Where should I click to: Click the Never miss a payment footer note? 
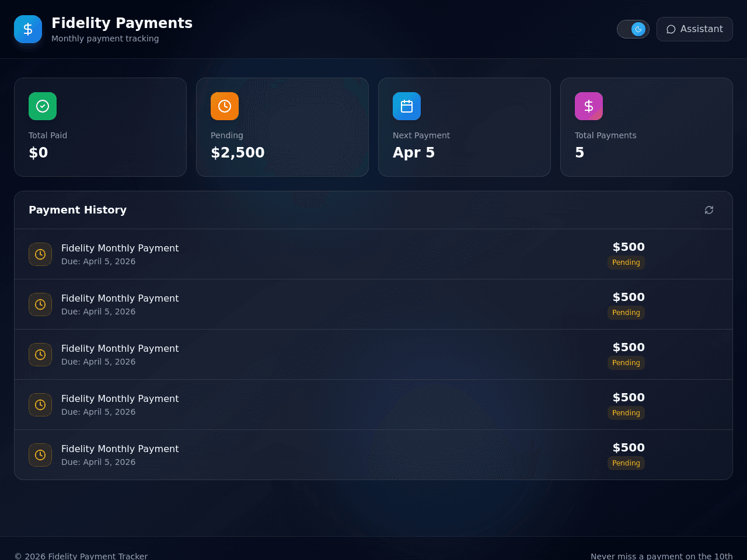[x=662, y=556]
